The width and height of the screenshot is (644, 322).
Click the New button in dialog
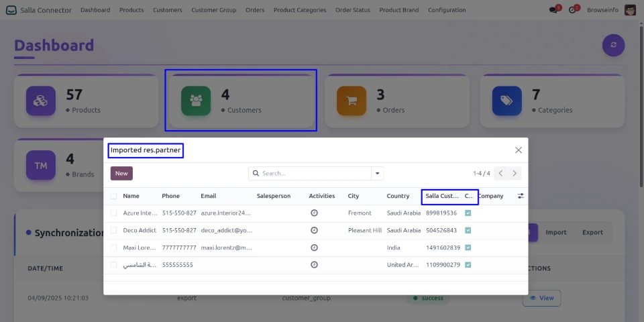tap(121, 173)
